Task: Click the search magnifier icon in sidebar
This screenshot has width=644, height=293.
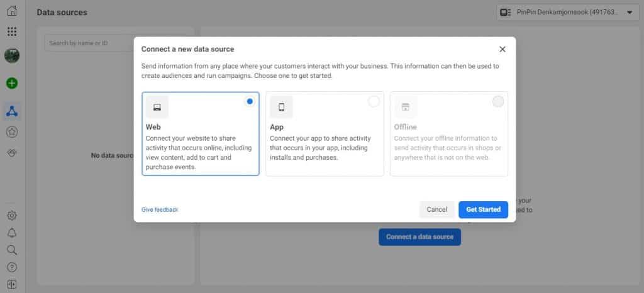Action: (12, 250)
